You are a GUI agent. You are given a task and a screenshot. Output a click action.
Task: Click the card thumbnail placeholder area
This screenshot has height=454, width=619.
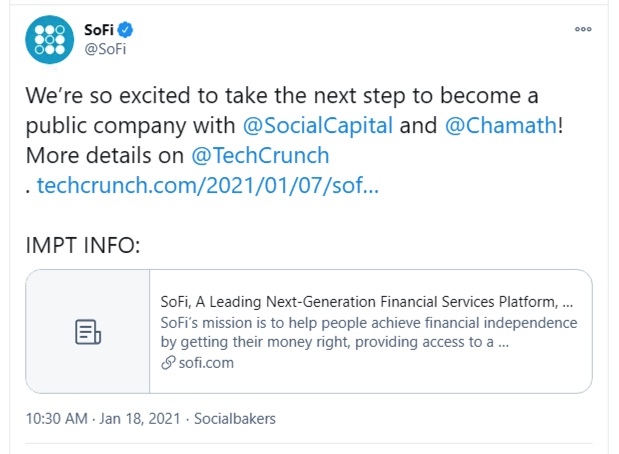pos(88,332)
